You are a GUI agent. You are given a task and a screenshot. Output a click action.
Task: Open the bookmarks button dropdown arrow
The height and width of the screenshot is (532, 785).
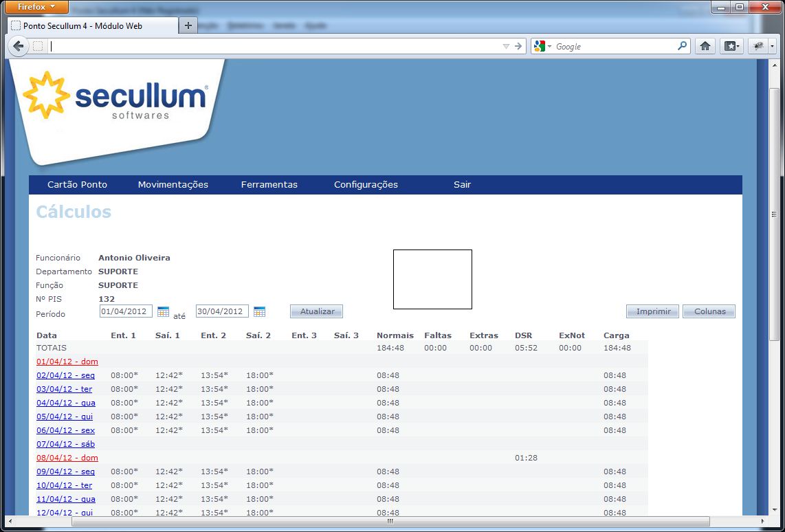[x=740, y=47]
